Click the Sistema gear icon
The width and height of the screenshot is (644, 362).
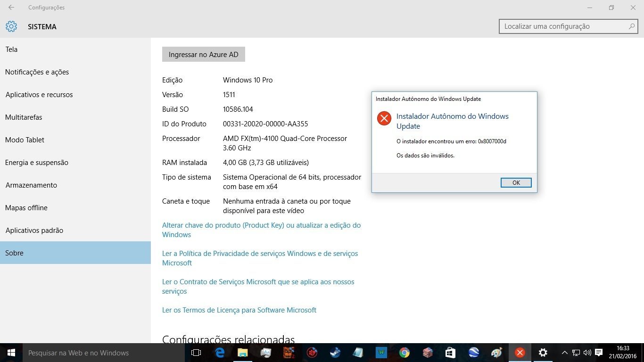click(x=11, y=26)
